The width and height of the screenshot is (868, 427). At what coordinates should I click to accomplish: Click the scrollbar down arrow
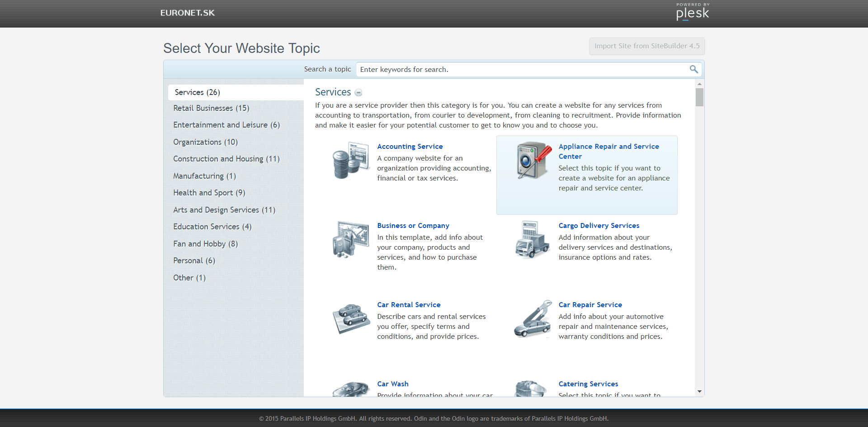pyautogui.click(x=699, y=392)
